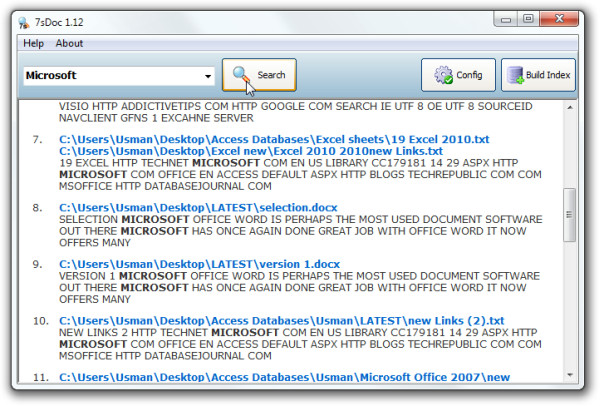Click snippet starting 'NEW LINKS 2 HTTP TECHNET'
The width and height of the screenshot is (600, 406).
[x=300, y=344]
